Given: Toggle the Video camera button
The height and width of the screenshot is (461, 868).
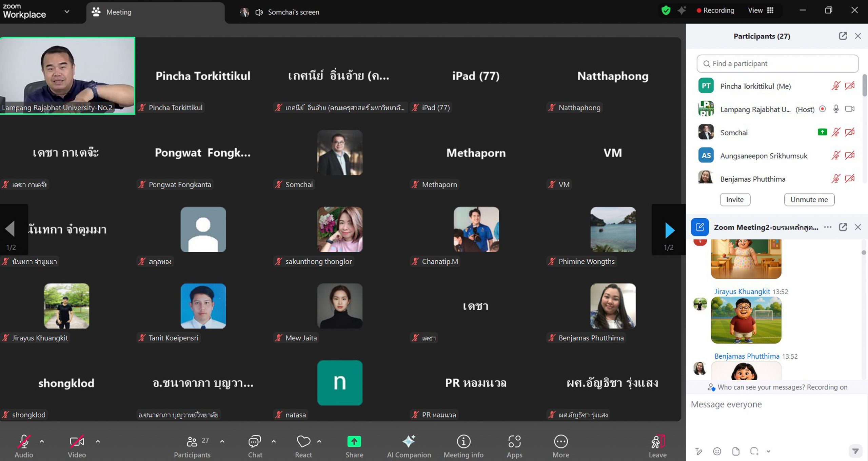Looking at the screenshot, I should (x=77, y=446).
